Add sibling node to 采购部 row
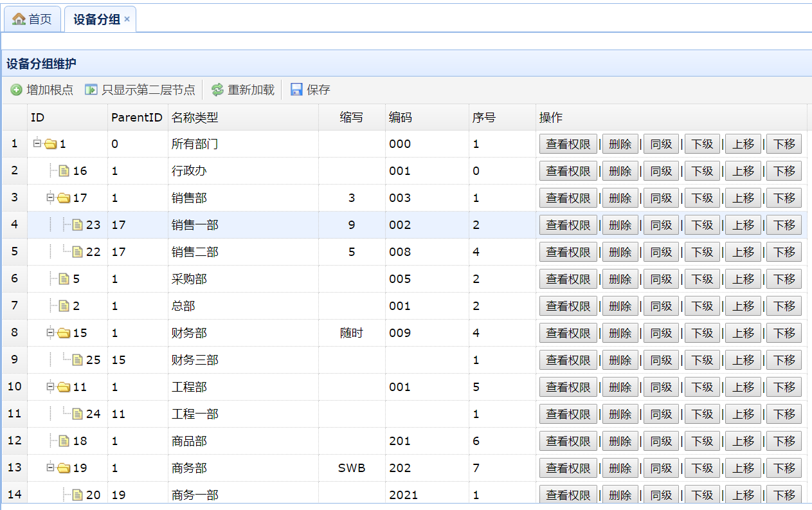The image size is (812, 510). pyautogui.click(x=661, y=279)
